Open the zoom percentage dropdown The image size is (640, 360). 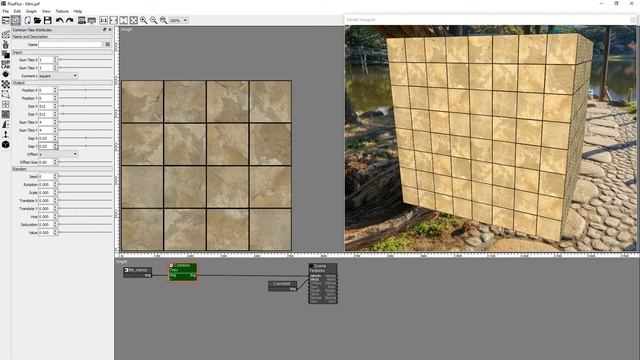(179, 20)
